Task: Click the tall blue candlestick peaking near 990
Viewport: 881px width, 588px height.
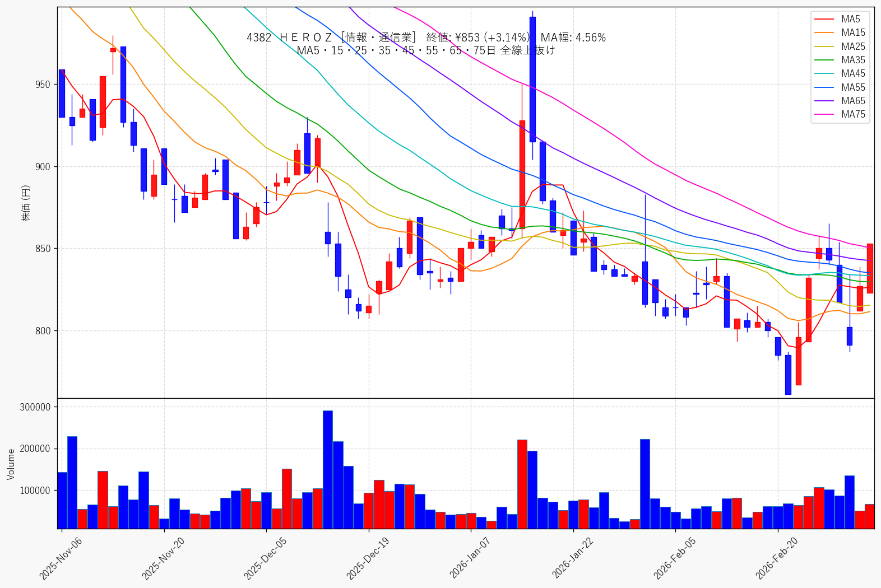Action: [x=532, y=80]
